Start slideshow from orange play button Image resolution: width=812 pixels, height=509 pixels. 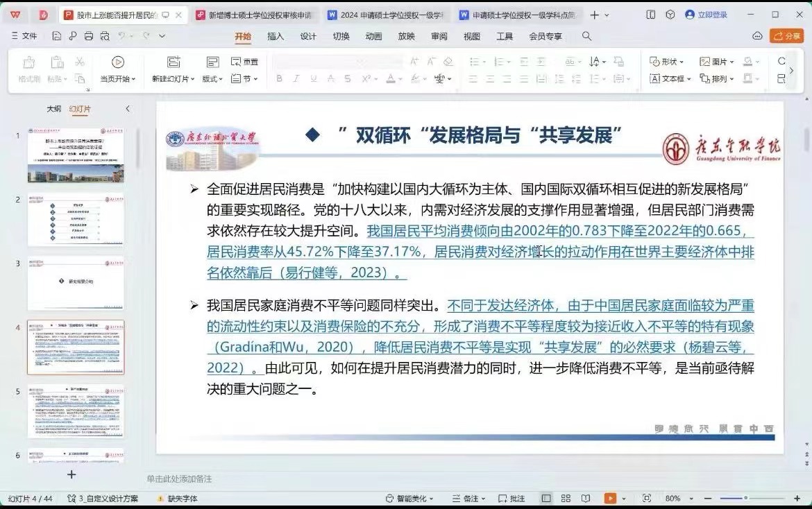click(x=609, y=498)
